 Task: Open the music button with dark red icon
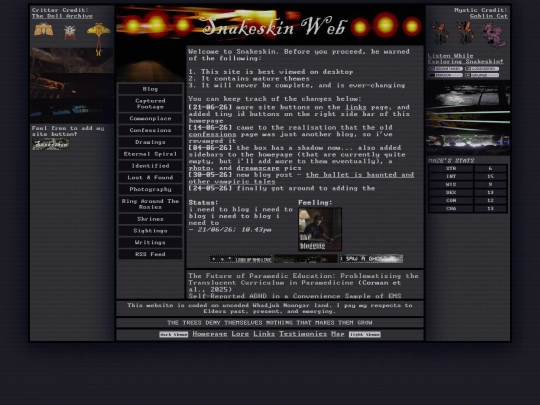coord(446,75)
